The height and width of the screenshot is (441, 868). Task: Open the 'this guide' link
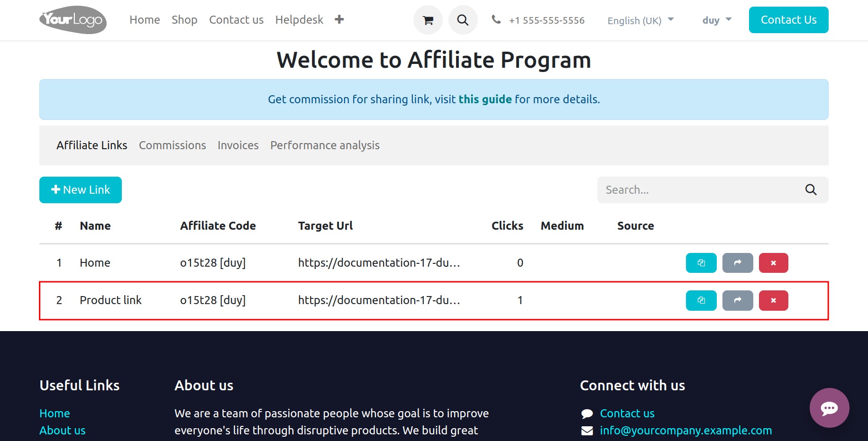[x=485, y=99]
